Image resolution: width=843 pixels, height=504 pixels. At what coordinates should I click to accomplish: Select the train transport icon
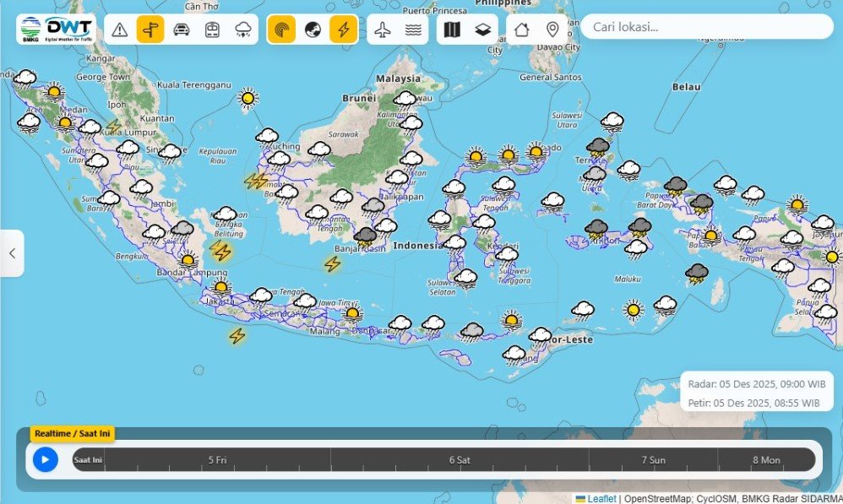point(212,30)
